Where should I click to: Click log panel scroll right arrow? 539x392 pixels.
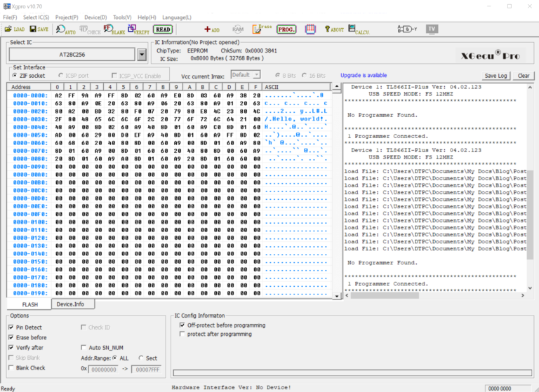523,295
